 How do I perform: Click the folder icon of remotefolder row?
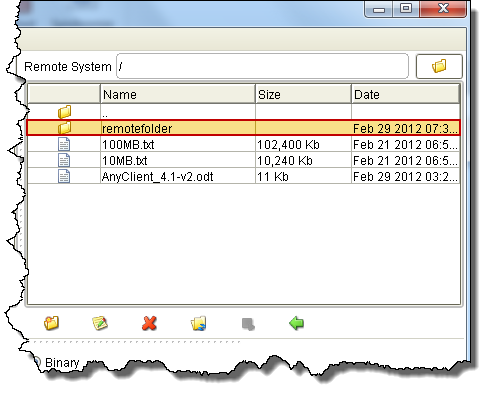click(x=64, y=128)
